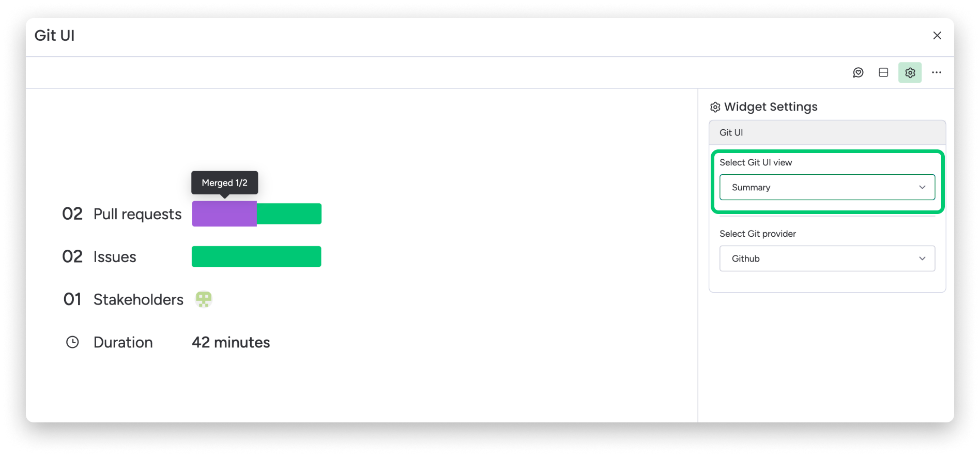Select the stakeholder avatar icon
This screenshot has width=980, height=456.
coord(204,299)
